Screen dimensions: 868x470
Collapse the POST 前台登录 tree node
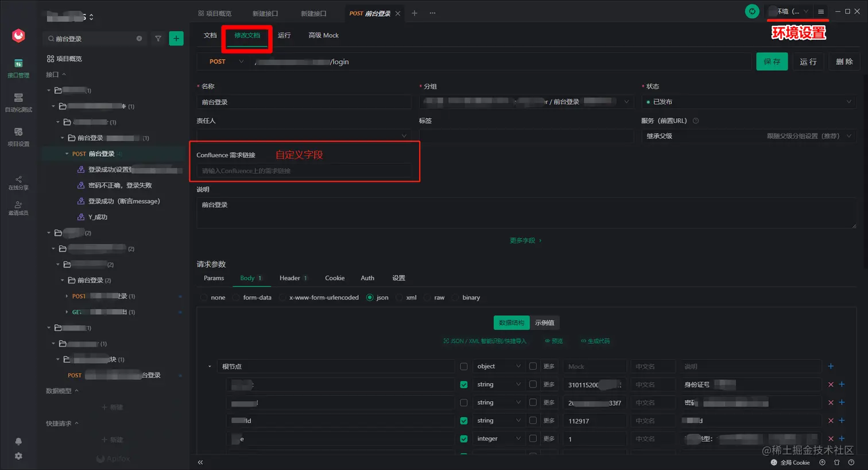pos(67,154)
